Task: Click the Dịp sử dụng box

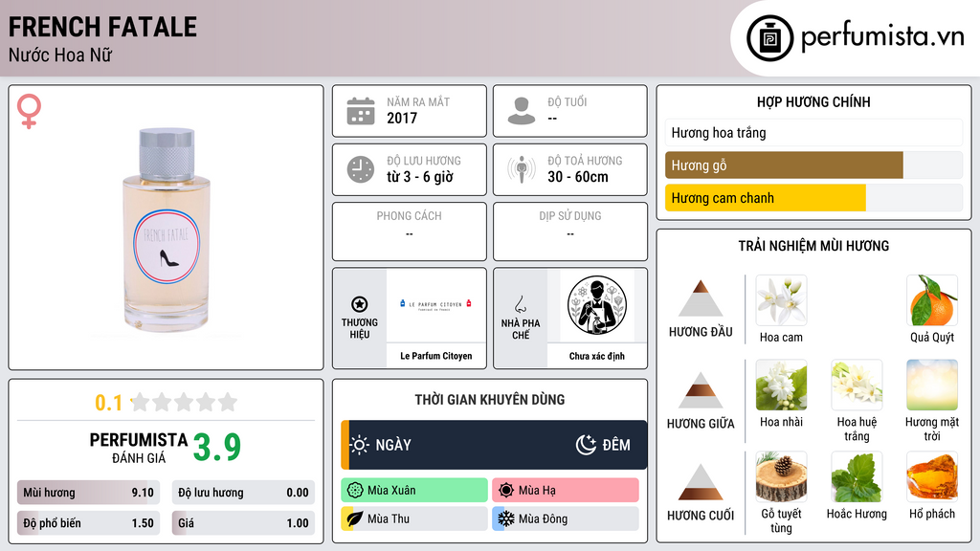Action: [570, 231]
